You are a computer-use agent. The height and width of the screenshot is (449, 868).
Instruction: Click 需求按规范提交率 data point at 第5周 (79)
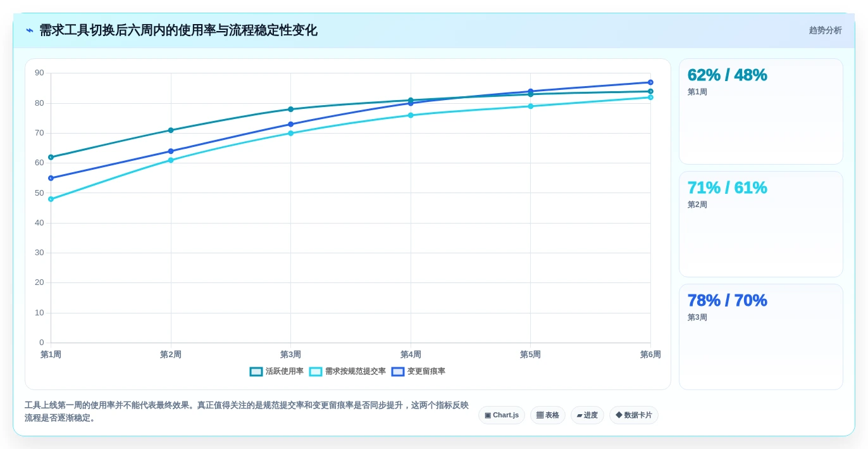click(531, 106)
